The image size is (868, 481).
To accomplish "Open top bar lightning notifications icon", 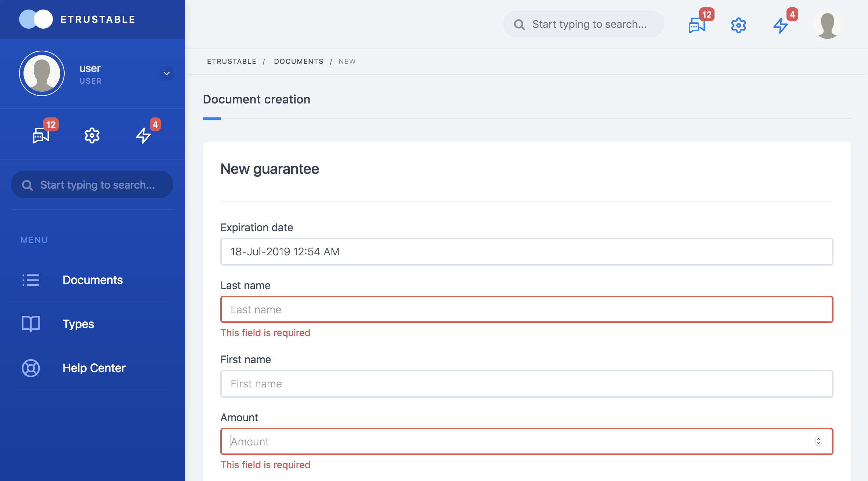I will (x=780, y=25).
